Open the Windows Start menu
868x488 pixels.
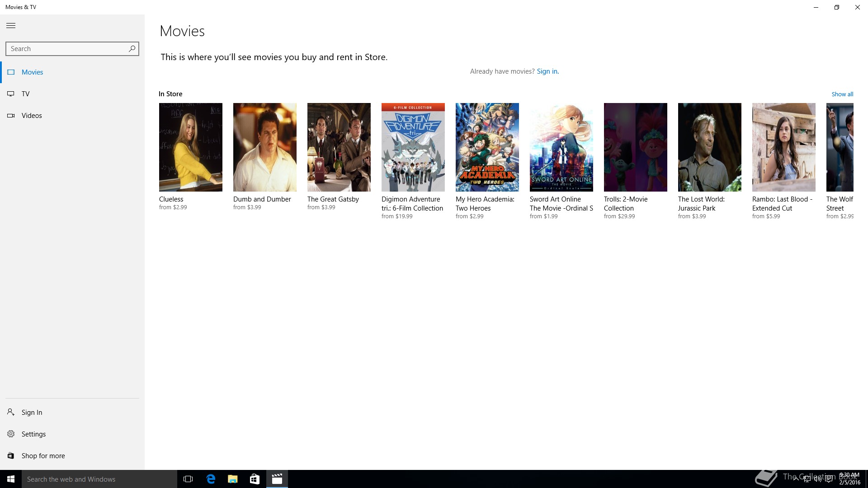coord(11,479)
